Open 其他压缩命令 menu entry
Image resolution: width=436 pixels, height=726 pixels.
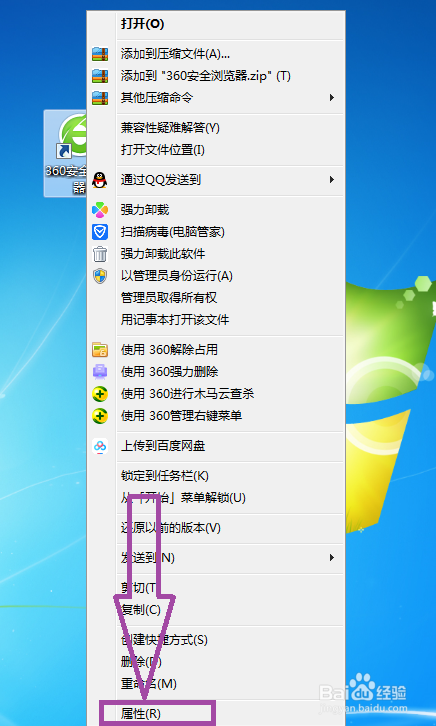pyautogui.click(x=157, y=98)
